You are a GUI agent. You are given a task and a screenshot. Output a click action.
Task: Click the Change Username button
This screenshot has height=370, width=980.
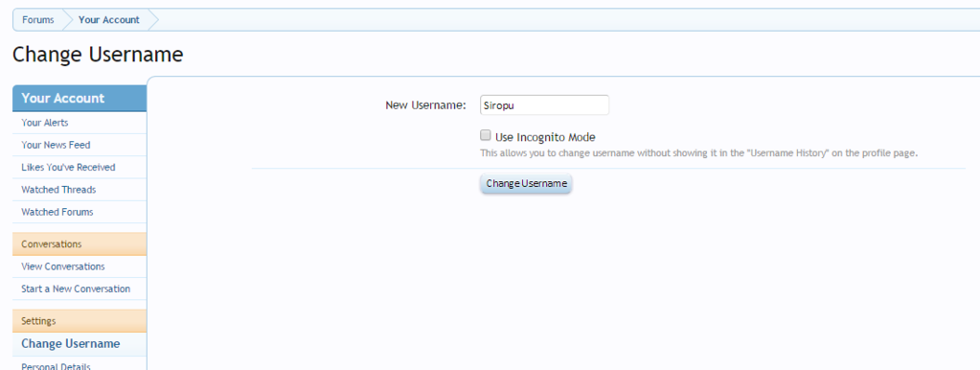point(526,184)
